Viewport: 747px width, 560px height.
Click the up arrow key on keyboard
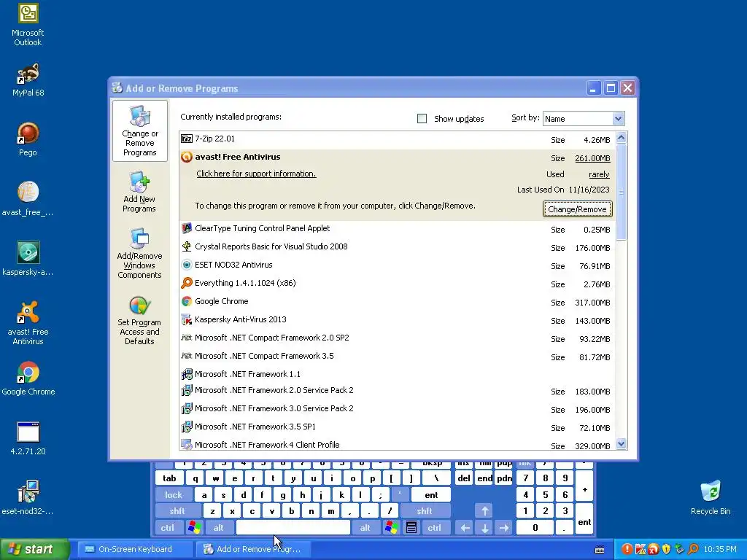484,511
